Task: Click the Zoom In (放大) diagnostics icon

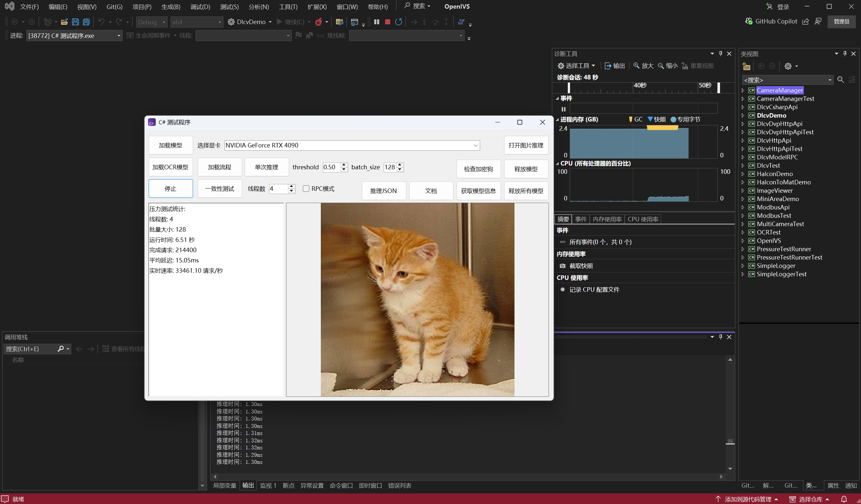Action: [x=636, y=66]
